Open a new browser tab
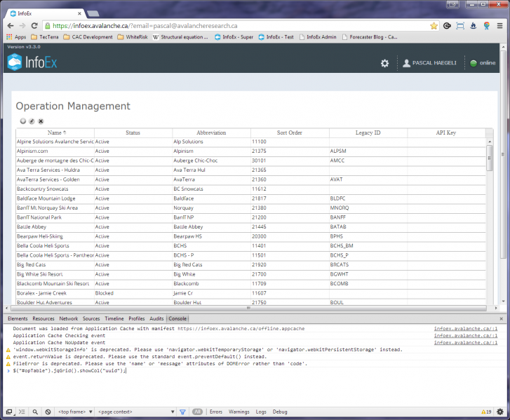 93,13
